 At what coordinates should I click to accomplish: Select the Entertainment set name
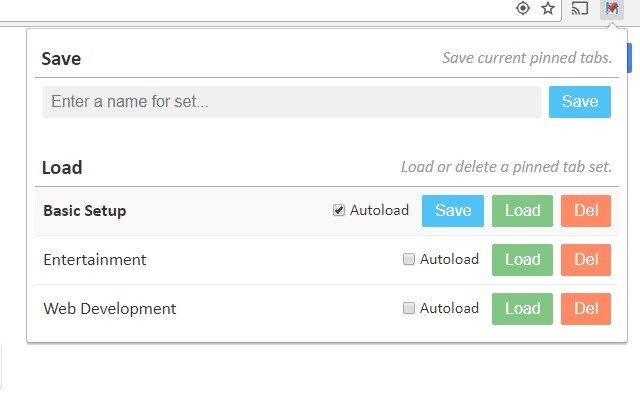tap(95, 260)
